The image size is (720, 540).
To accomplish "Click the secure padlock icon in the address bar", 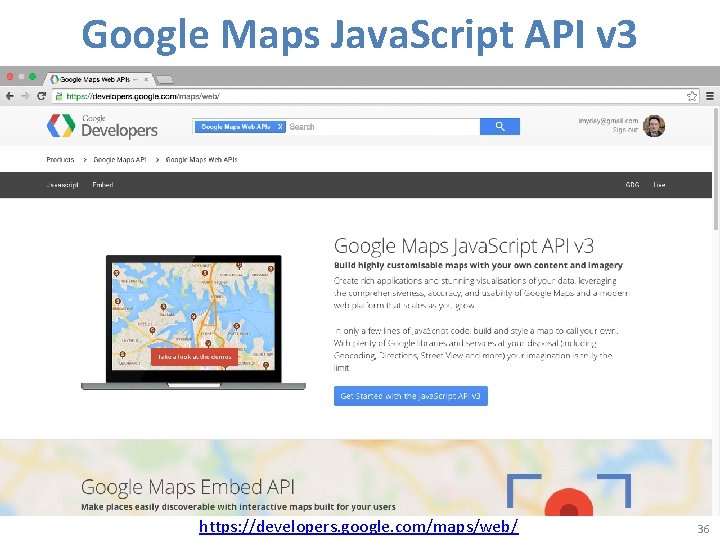I will [59, 96].
